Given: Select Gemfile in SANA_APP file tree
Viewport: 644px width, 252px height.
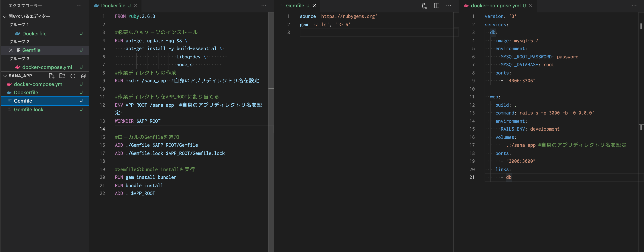Looking at the screenshot, I should (45, 101).
